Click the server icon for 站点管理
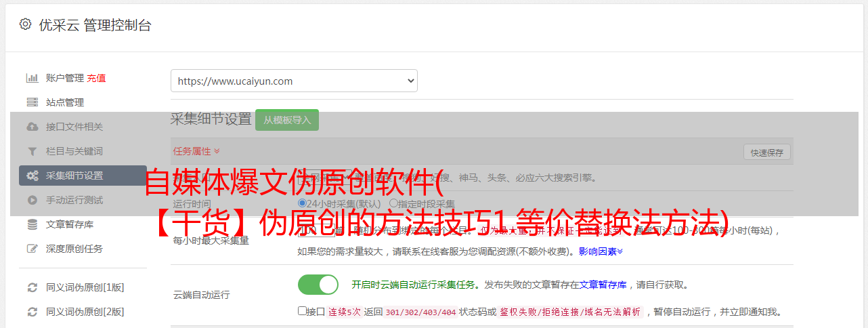 pyautogui.click(x=32, y=102)
